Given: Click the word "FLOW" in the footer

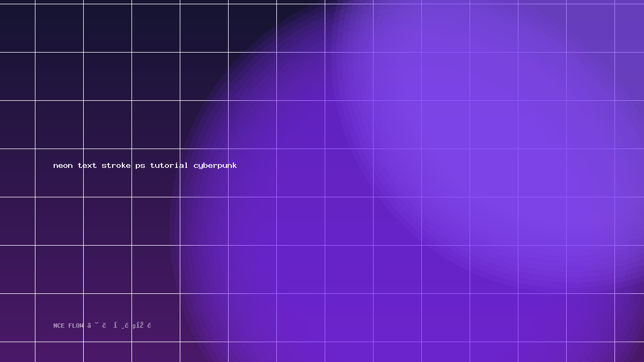Looking at the screenshot, I should coord(76,326).
